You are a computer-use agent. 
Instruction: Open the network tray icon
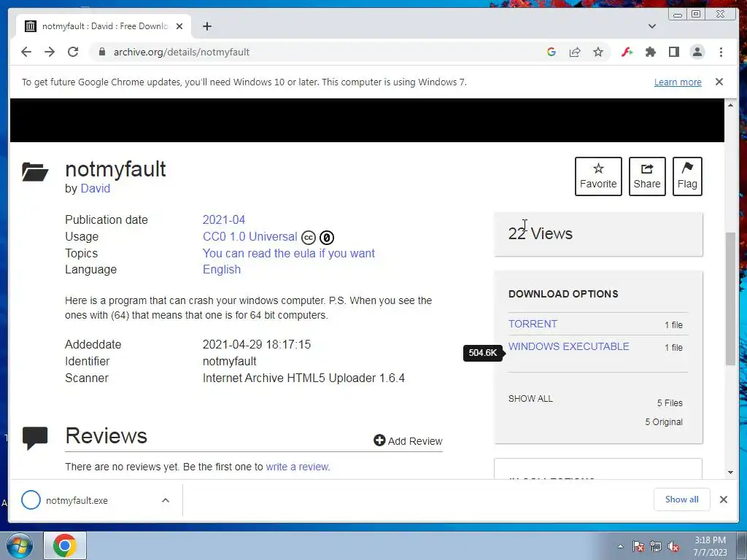point(656,547)
